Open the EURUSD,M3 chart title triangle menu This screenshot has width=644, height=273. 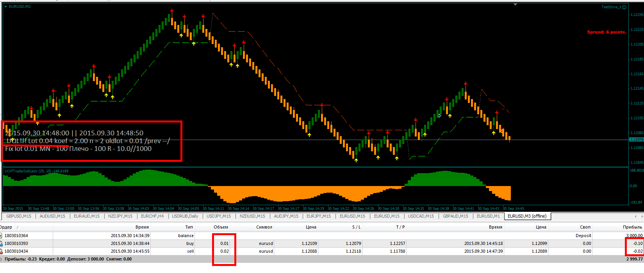point(6,7)
